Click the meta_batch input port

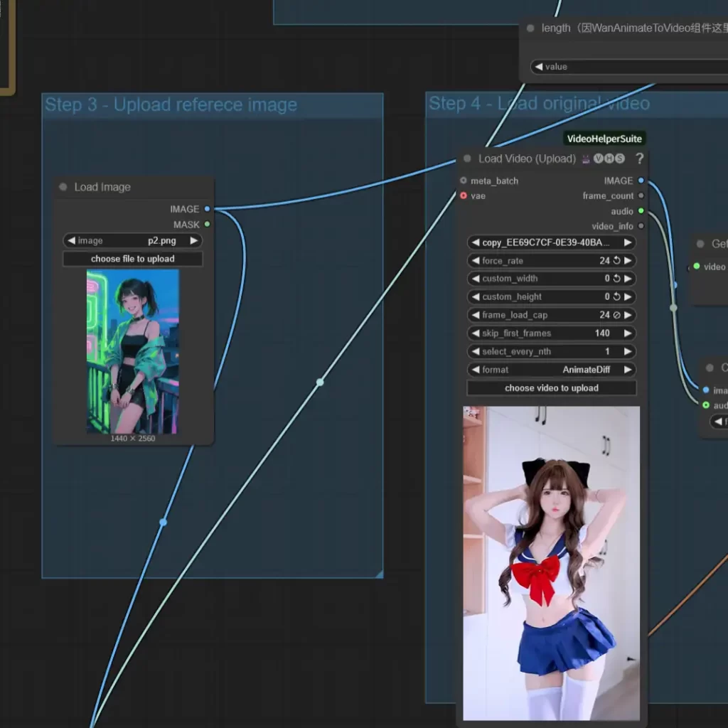(464, 181)
